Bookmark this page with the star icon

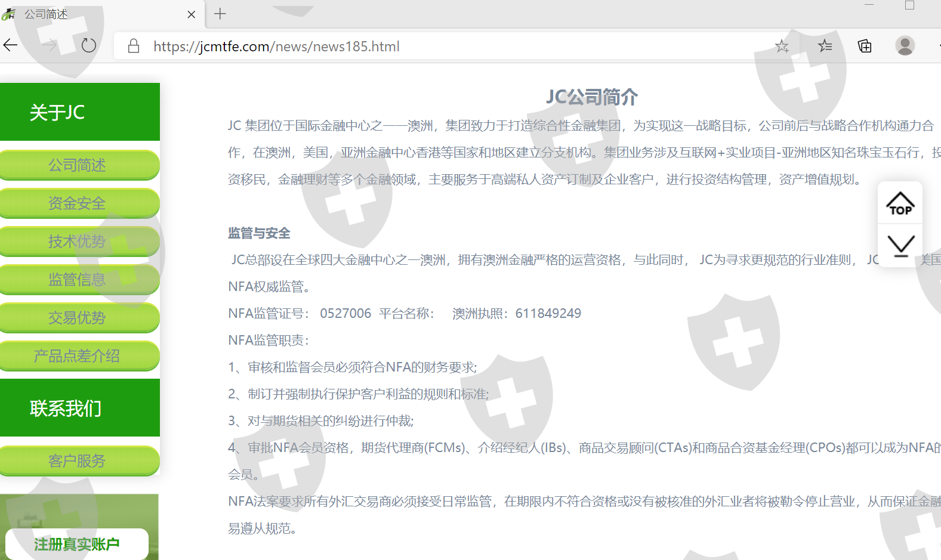tap(782, 46)
